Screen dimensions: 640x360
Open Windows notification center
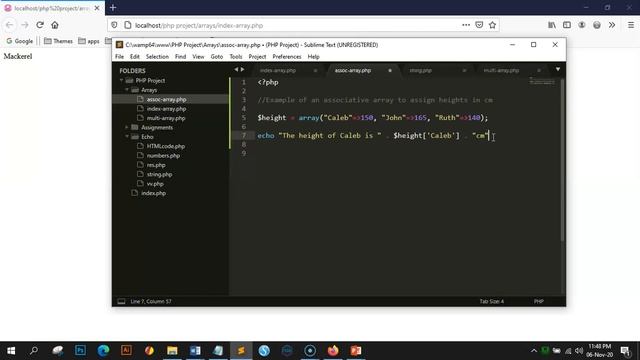pos(625,351)
